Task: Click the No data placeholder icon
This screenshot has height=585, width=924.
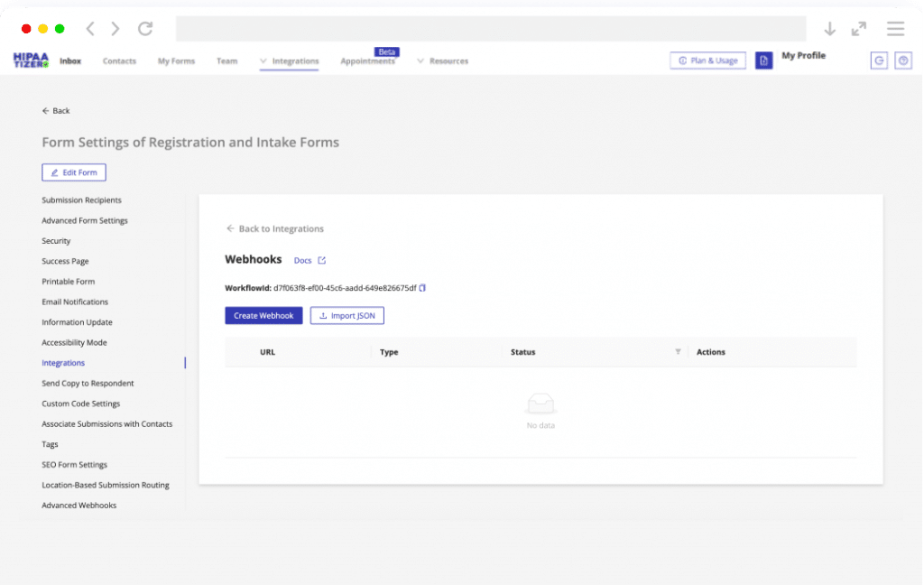Action: [x=541, y=404]
